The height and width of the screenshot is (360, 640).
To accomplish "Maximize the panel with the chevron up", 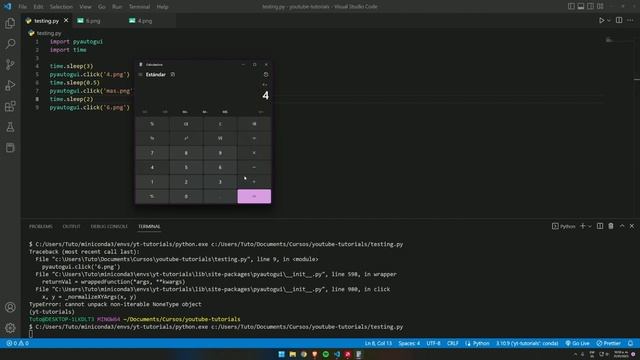I will click(x=622, y=226).
